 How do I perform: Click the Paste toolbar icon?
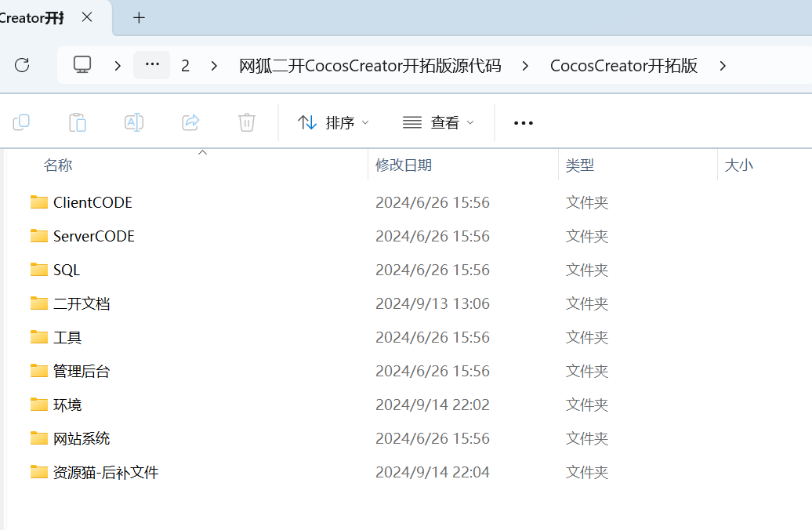pos(78,123)
